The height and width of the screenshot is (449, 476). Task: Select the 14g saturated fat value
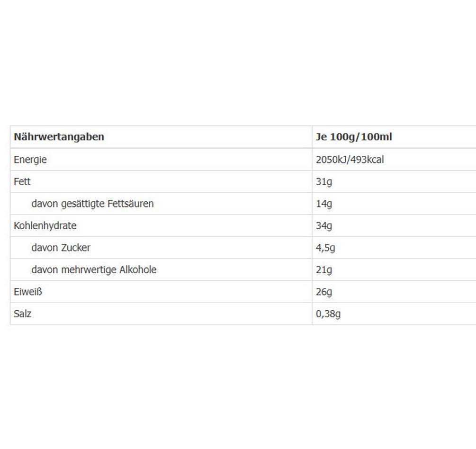[323, 204]
